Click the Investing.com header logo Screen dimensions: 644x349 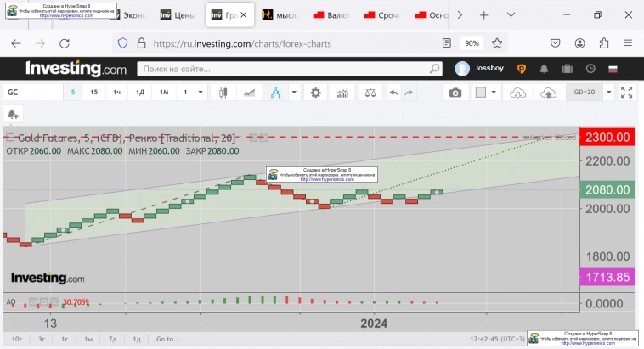pos(76,69)
